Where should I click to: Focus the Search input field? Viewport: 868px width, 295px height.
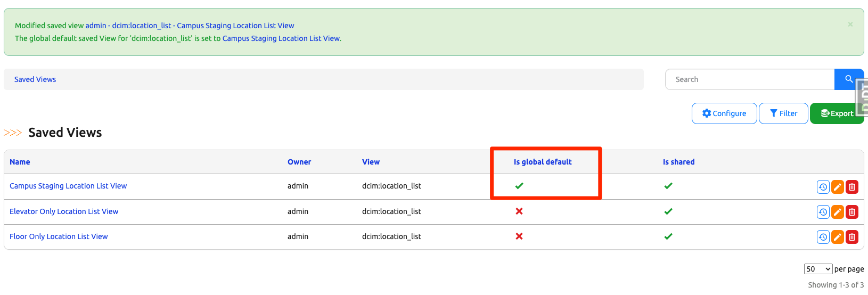749,79
